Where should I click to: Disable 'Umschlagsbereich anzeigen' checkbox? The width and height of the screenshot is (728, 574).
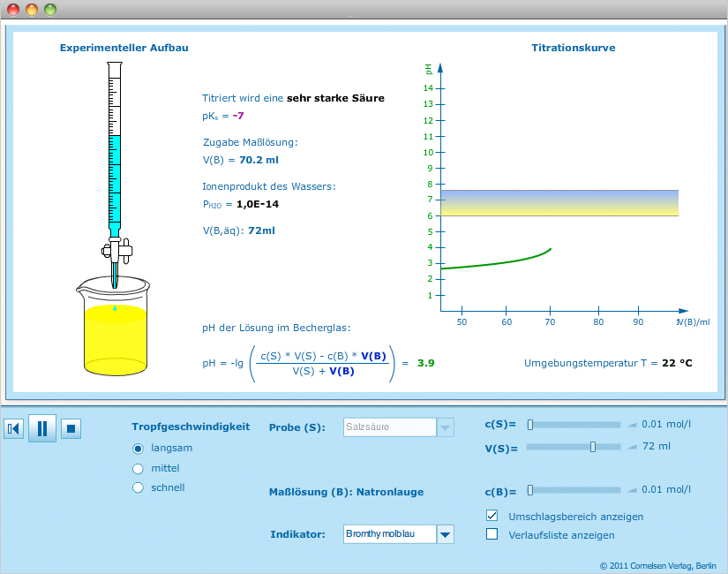point(492,516)
